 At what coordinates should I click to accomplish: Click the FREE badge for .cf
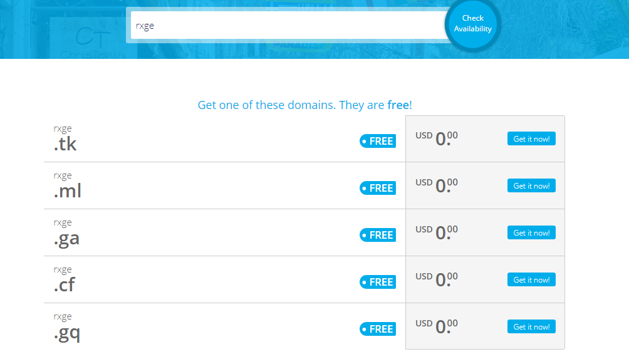[378, 282]
